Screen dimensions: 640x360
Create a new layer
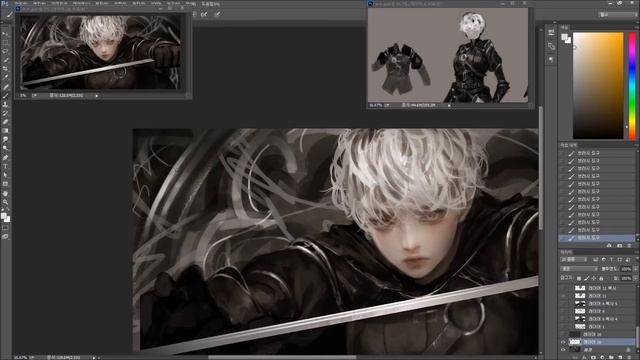pos(620,358)
